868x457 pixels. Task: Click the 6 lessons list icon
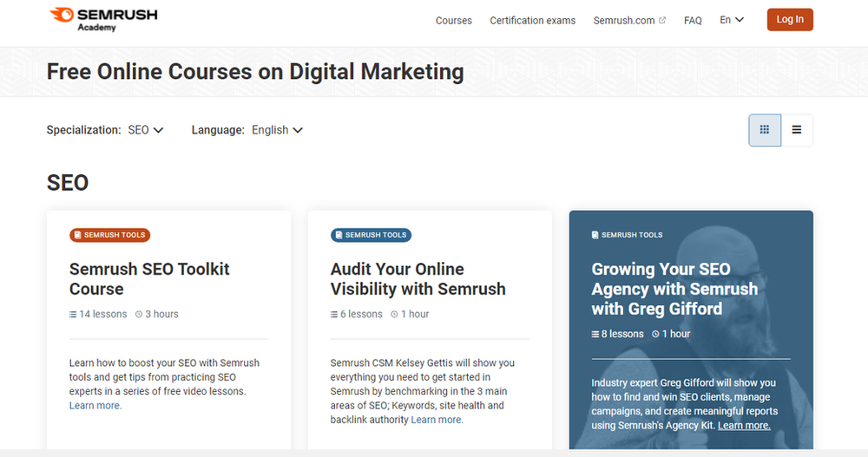click(x=334, y=314)
